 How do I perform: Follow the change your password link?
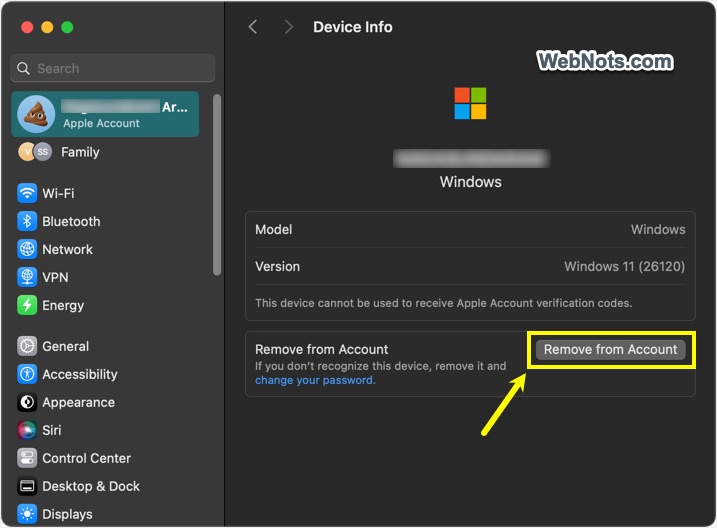(315, 380)
